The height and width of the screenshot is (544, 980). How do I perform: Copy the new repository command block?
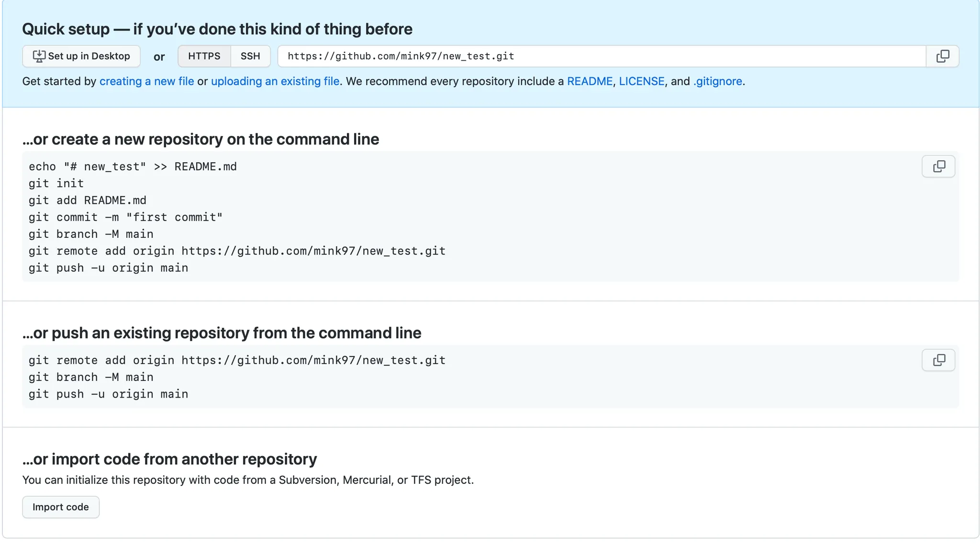[938, 167]
